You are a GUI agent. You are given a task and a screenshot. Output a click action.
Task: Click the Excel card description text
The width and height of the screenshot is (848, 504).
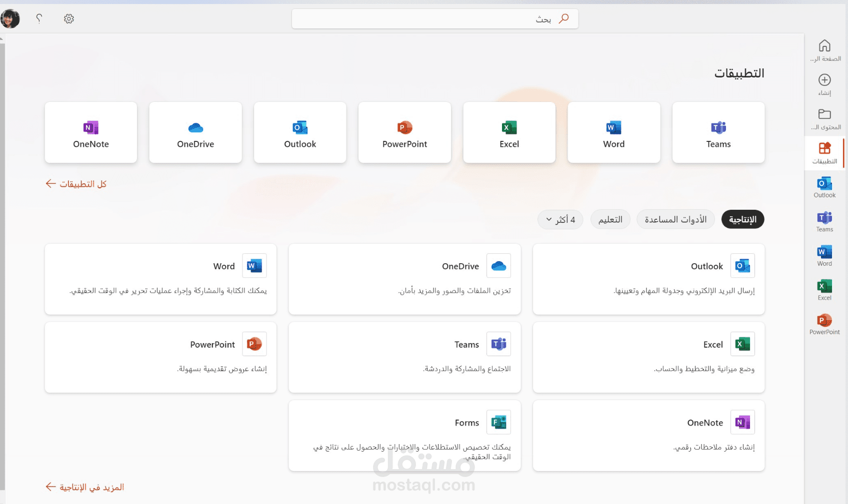click(x=704, y=369)
